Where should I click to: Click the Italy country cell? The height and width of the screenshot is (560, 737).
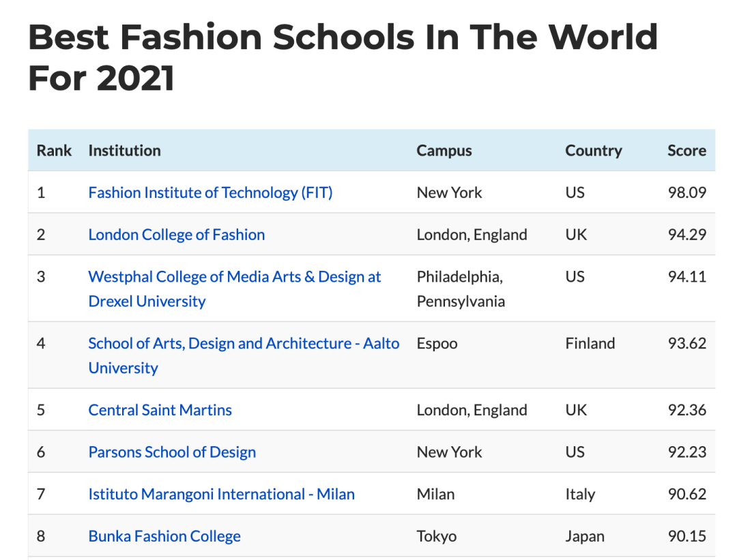point(580,494)
